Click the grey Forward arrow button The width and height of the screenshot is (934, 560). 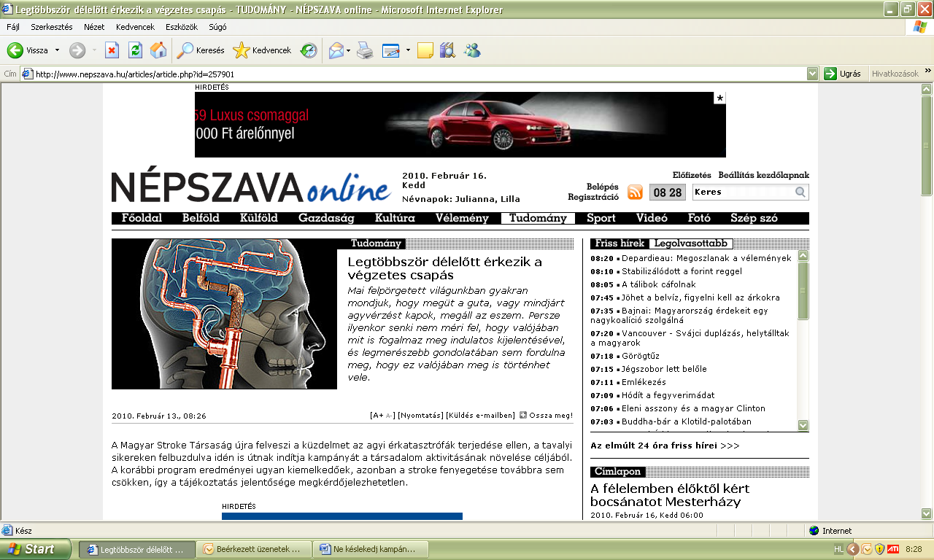77,50
